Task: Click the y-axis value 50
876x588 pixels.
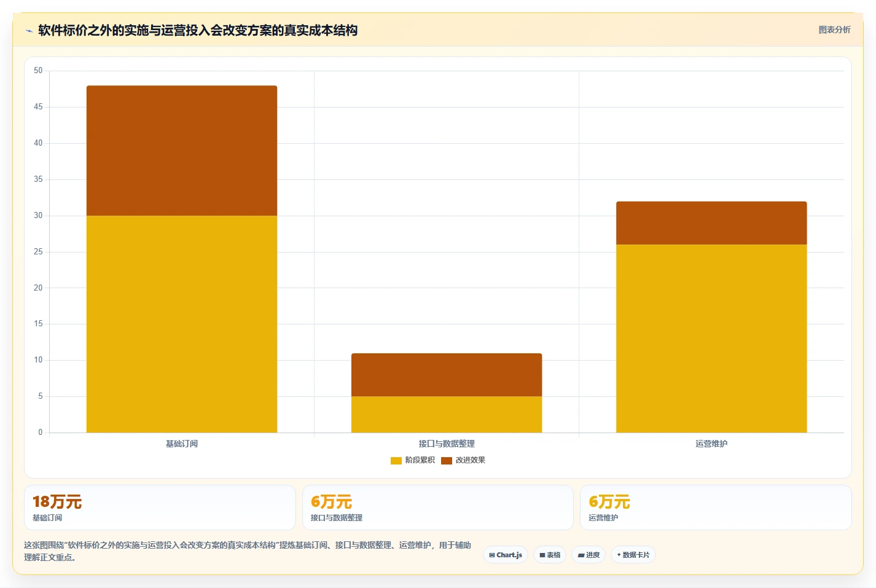Action: pyautogui.click(x=38, y=71)
